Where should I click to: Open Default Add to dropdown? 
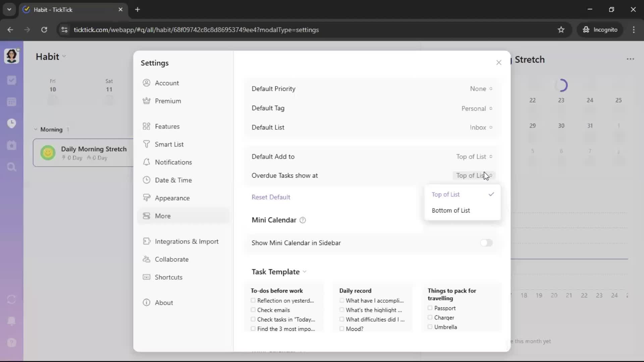click(474, 157)
